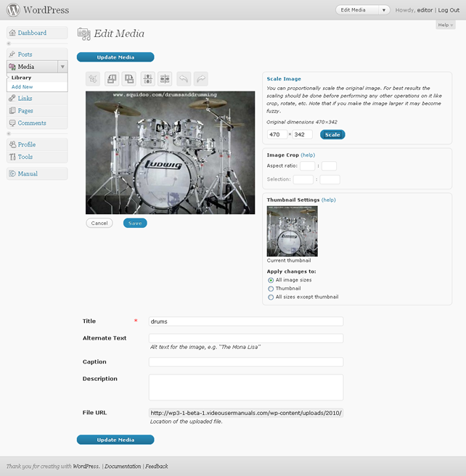466x476 pixels.
Task: Open the Edit Media dropdown arrow
Action: 384,10
